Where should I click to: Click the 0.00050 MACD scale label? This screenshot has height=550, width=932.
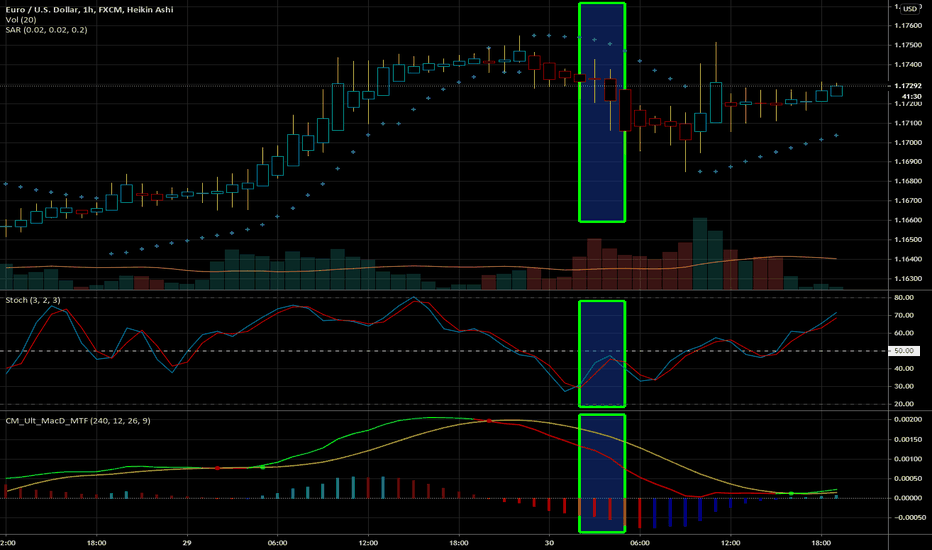pyautogui.click(x=908, y=479)
